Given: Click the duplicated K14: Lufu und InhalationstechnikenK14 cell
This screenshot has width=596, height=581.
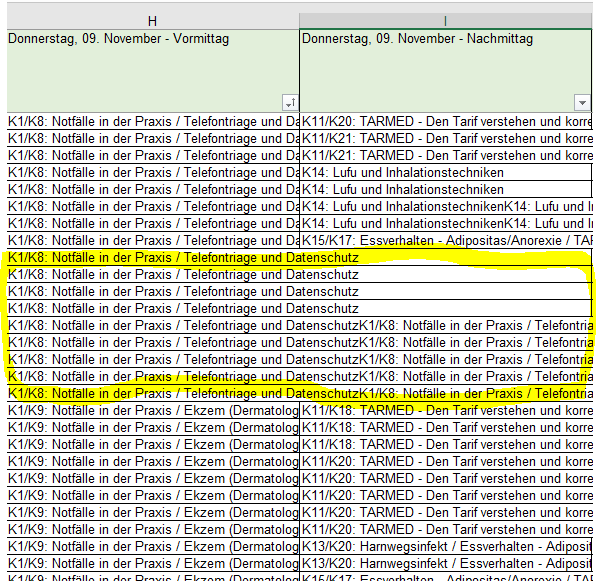Looking at the screenshot, I should click(445, 207).
